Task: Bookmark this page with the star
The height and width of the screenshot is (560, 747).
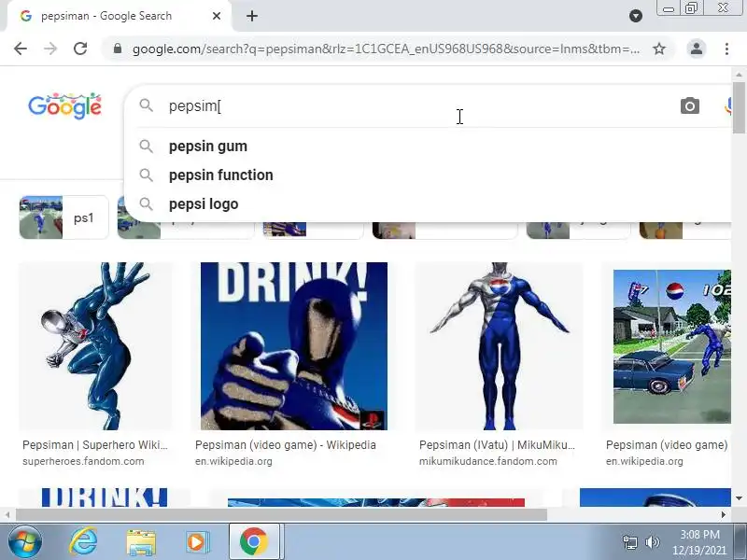Action: (x=659, y=49)
